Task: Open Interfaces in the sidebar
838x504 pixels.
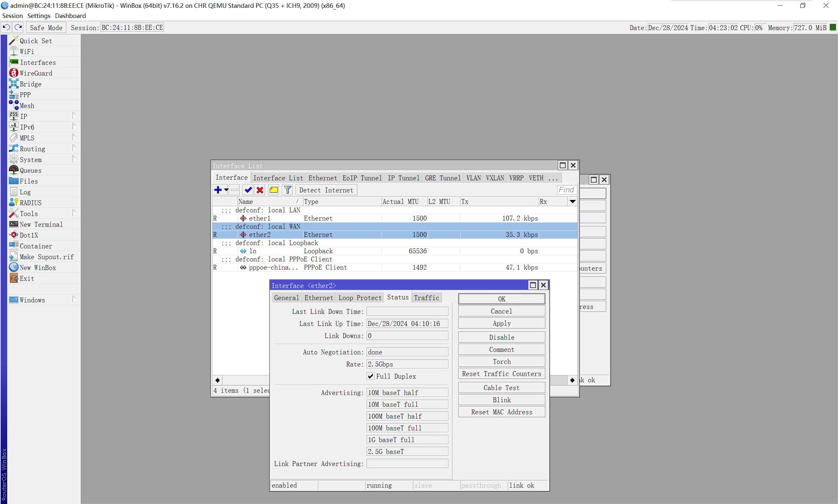Action: (44, 63)
